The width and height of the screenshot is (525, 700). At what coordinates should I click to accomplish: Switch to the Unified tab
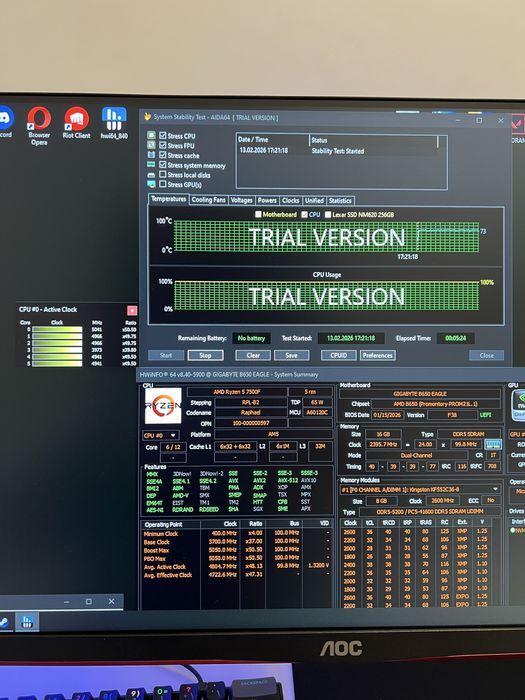point(314,200)
